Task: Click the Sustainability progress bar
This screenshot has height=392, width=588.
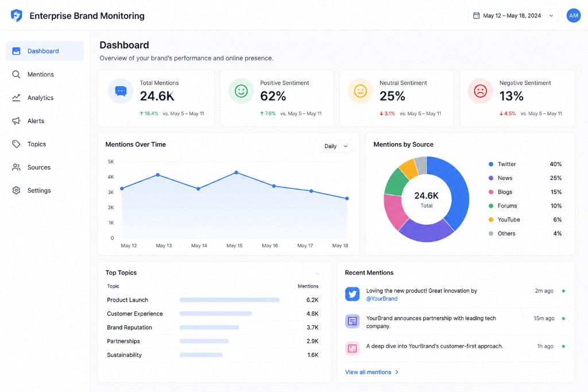Action: 201,355
